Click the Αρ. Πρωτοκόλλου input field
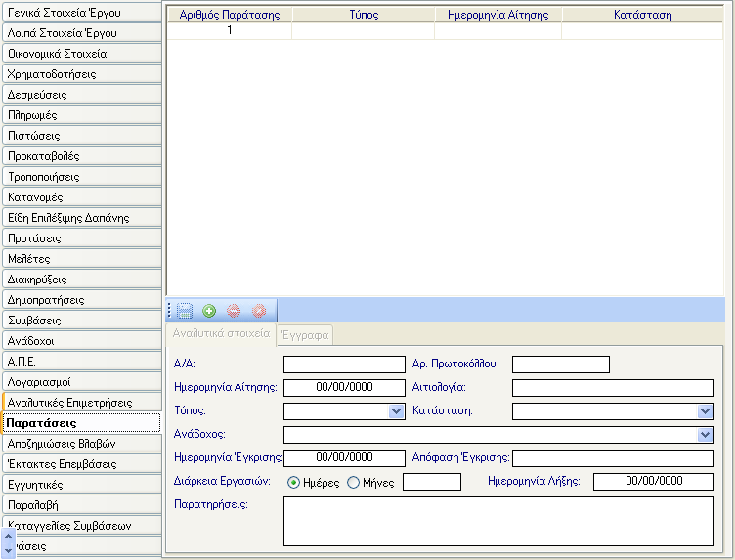The width and height of the screenshot is (735, 560). pyautogui.click(x=561, y=365)
